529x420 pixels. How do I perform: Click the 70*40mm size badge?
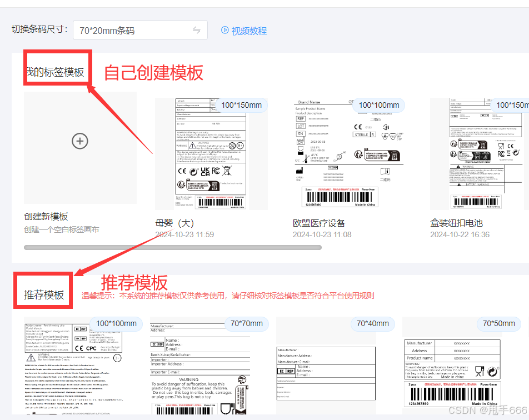tap(372, 323)
